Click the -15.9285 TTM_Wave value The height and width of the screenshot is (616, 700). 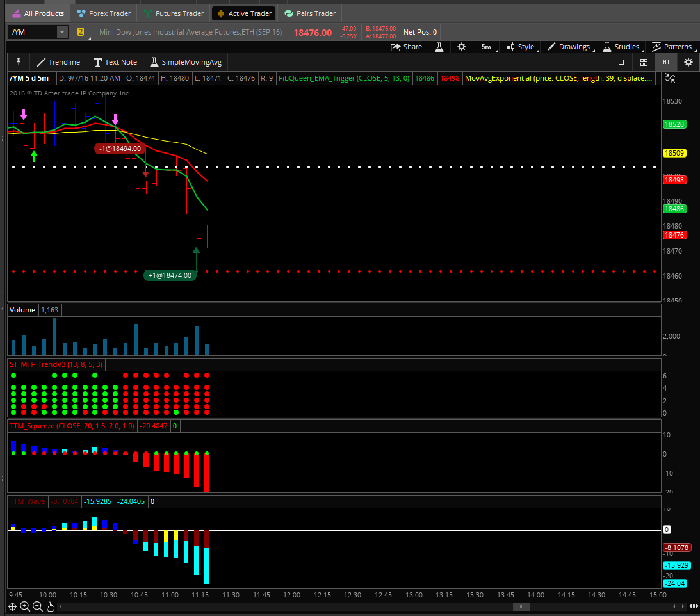(97, 501)
